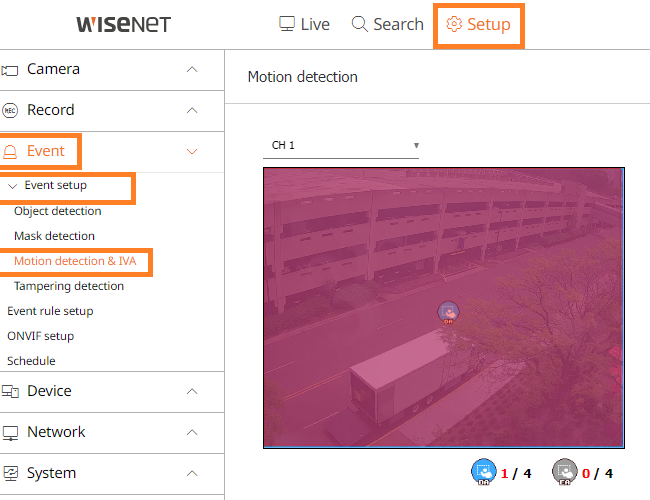Screen dimensions: 650x500
Task: Open the CH 1 channel dropdown
Action: (341, 146)
